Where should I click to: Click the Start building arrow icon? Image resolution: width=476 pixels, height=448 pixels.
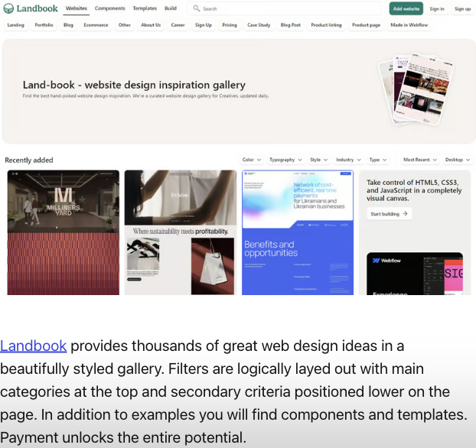(405, 214)
